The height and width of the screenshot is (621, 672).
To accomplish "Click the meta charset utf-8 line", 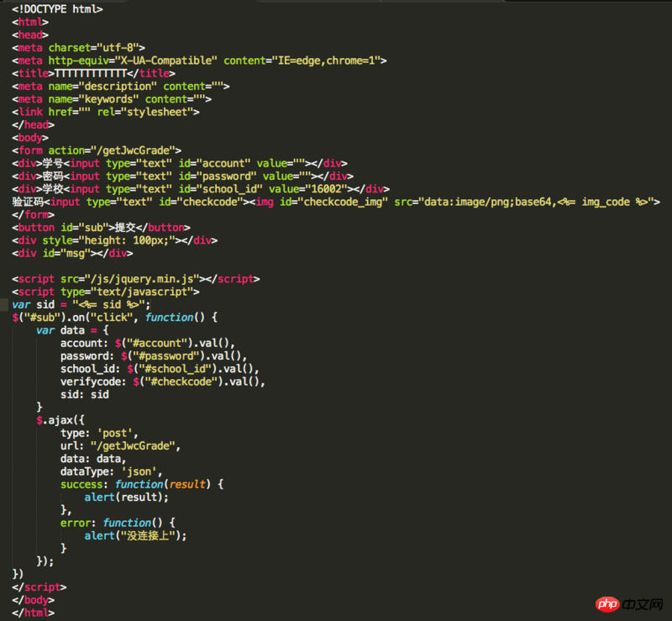I will coord(79,48).
